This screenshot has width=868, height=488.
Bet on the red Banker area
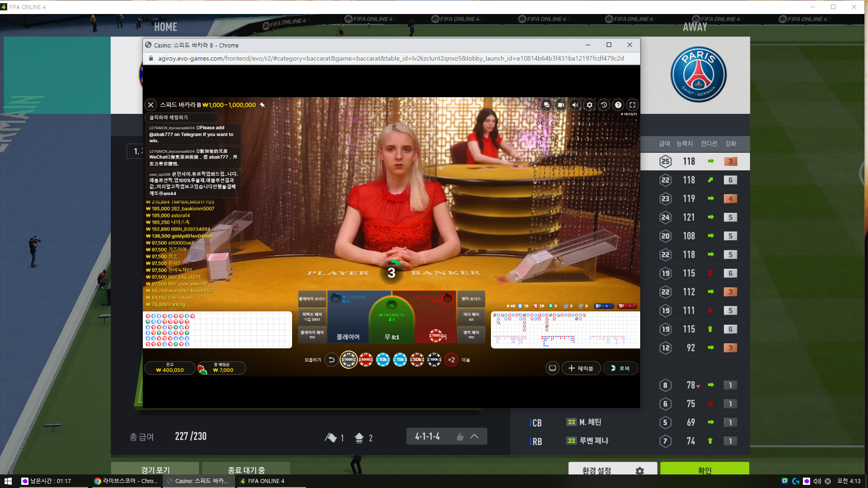tap(435, 317)
